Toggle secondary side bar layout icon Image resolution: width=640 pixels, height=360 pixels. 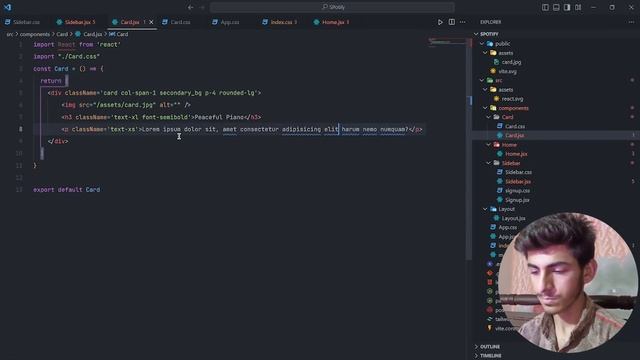pyautogui.click(x=567, y=7)
